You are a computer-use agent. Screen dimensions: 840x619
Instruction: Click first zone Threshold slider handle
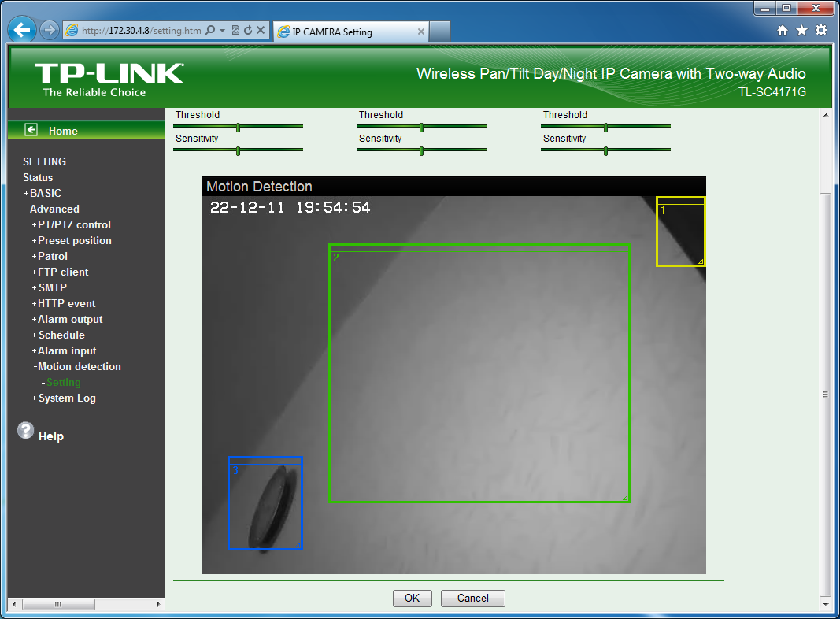tap(238, 128)
